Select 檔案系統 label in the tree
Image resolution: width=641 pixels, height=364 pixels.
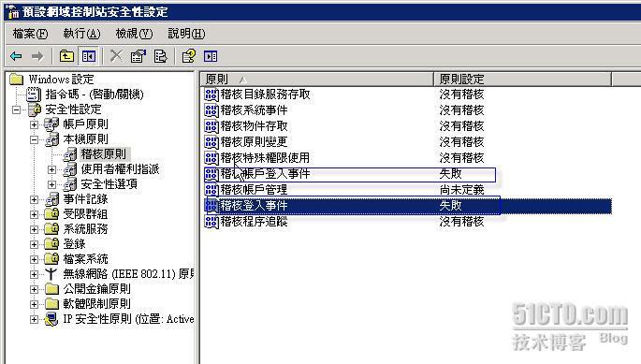click(x=85, y=259)
